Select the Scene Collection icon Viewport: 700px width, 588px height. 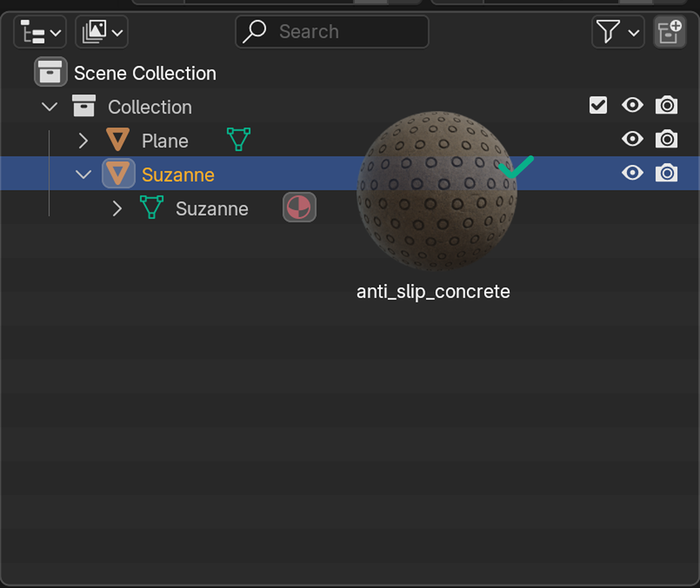coord(51,72)
